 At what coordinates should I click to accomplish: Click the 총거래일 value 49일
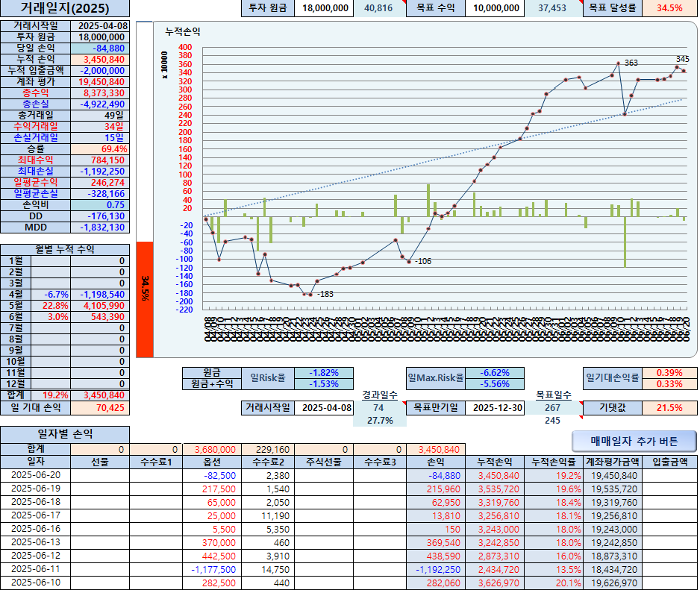point(100,116)
